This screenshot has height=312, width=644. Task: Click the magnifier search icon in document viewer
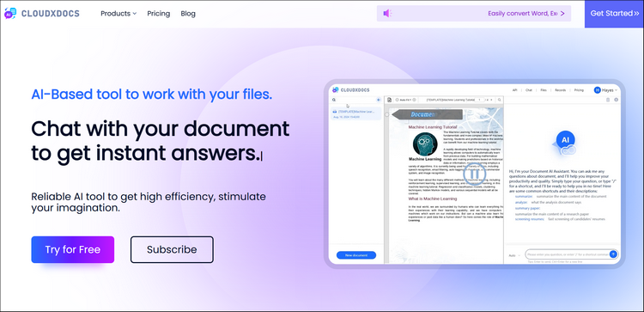tap(500, 100)
